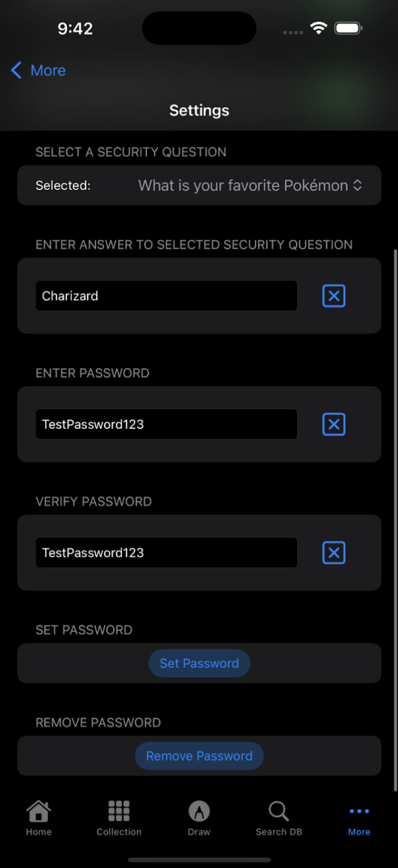398x868 pixels.
Task: Tap the verify password text box
Action: pos(166,552)
